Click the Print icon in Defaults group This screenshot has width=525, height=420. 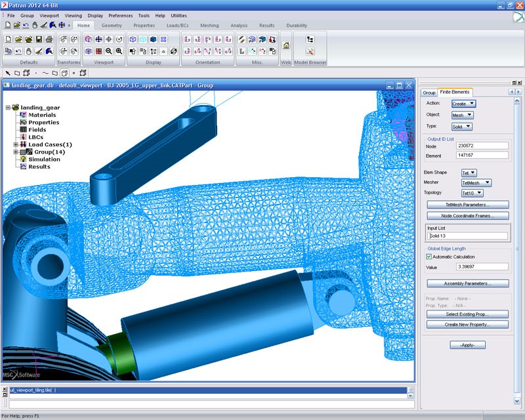(49, 39)
